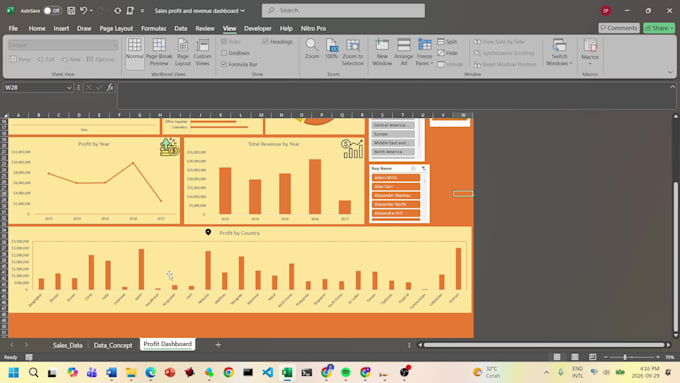Screen dimensions: 680x383
Task: Click the zoom in plus button
Action: pyautogui.click(x=658, y=357)
